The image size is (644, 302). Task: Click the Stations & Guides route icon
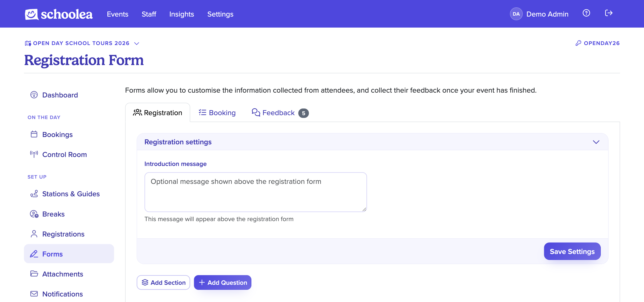point(34,194)
